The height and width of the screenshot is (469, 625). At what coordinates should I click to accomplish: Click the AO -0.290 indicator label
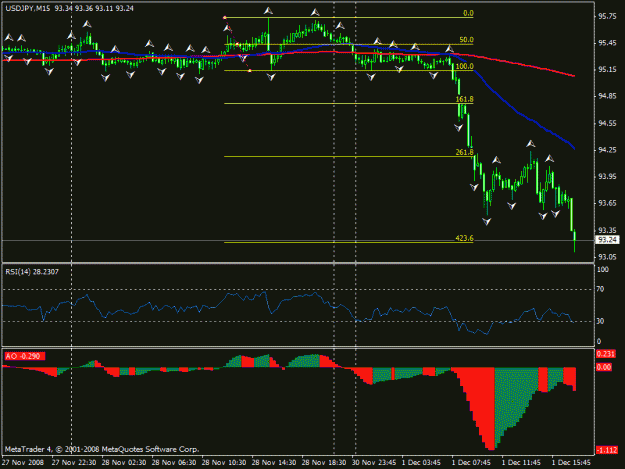point(24,356)
